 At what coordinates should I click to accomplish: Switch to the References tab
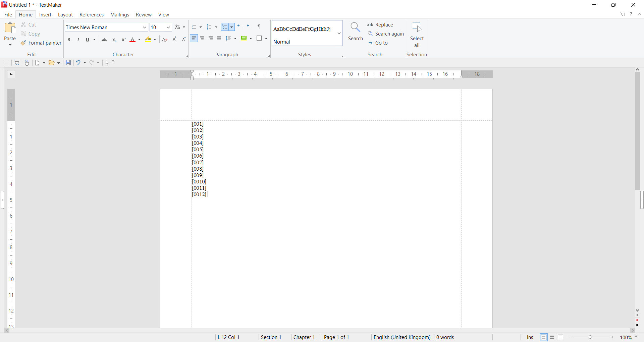92,15
